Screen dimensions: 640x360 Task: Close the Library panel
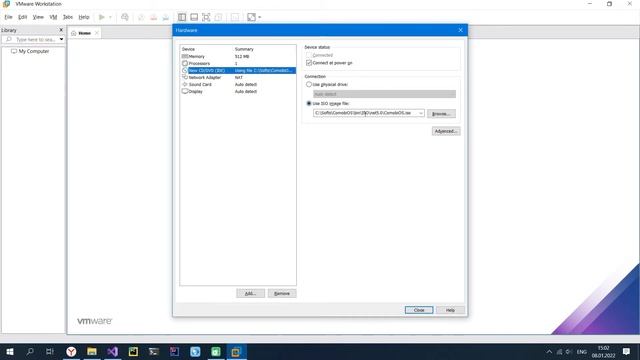(61, 30)
